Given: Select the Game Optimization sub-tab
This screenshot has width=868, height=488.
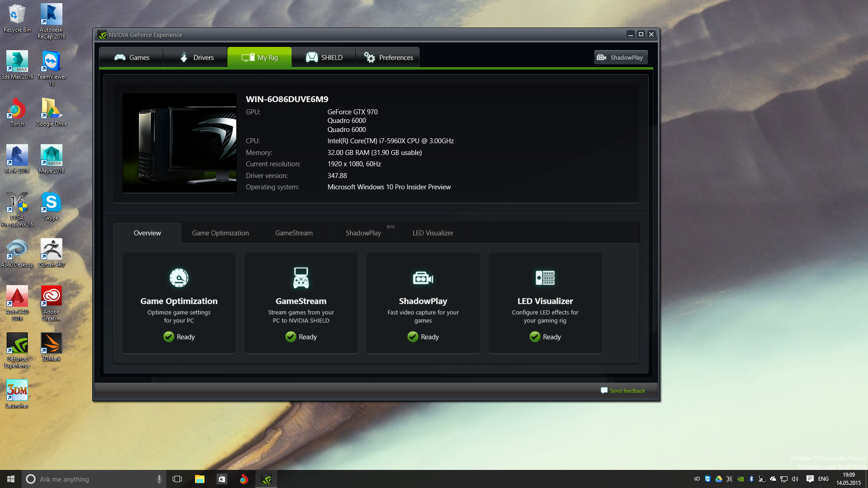Looking at the screenshot, I should pyautogui.click(x=220, y=233).
